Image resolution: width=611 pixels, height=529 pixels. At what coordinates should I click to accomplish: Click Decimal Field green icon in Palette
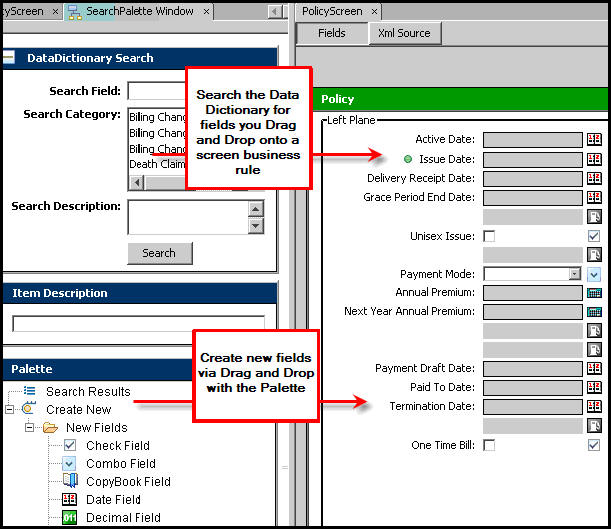(69, 518)
